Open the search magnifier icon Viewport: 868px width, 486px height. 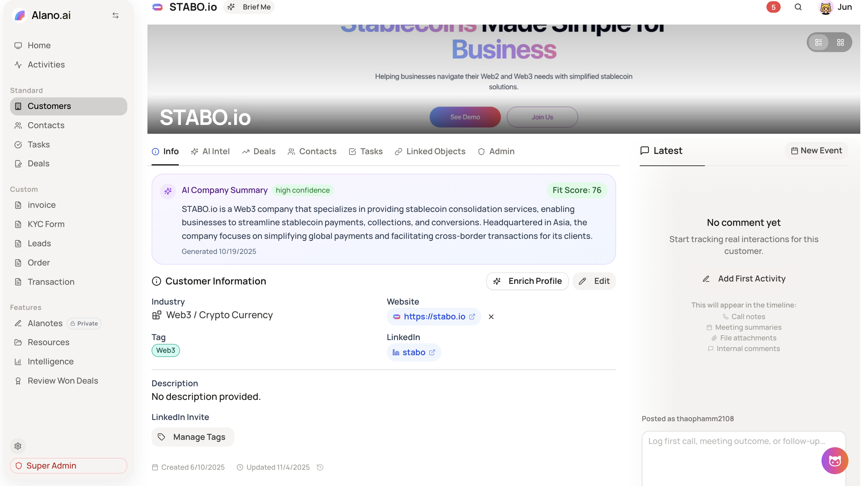(798, 7)
